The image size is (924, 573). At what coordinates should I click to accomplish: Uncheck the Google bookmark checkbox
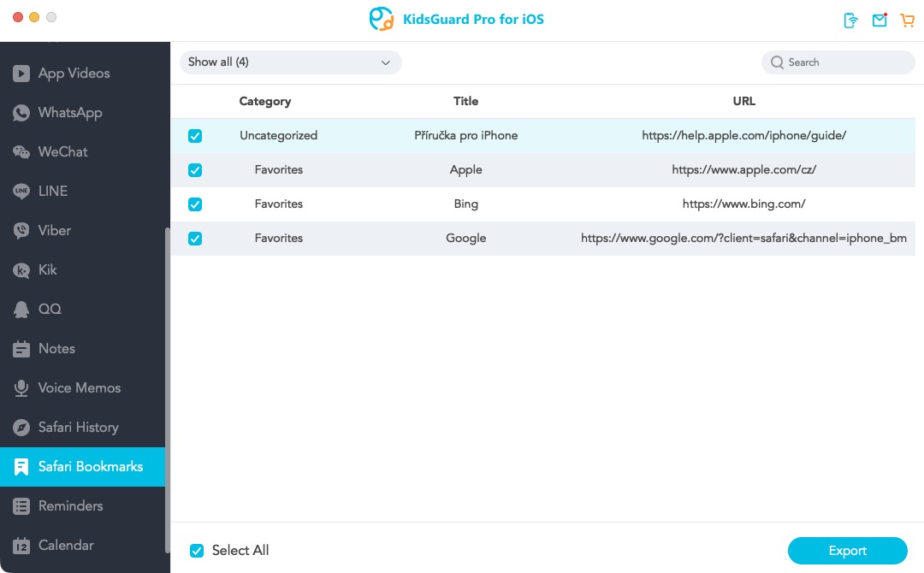[195, 239]
